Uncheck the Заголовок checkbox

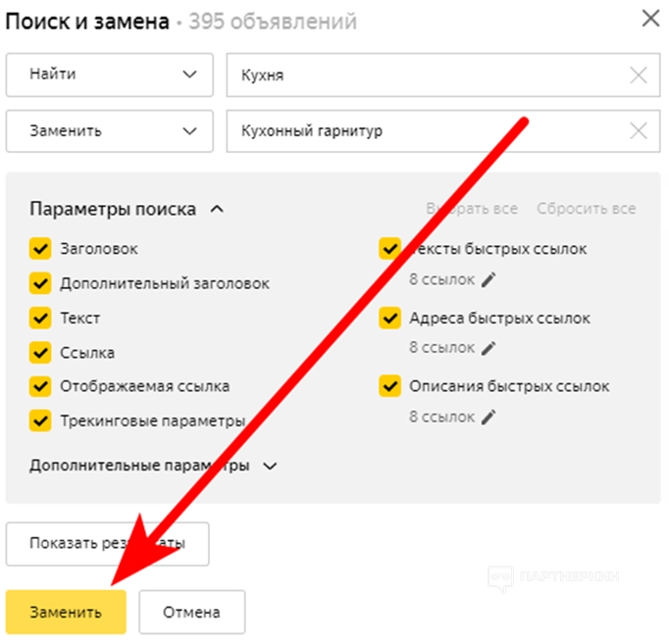[x=40, y=249]
